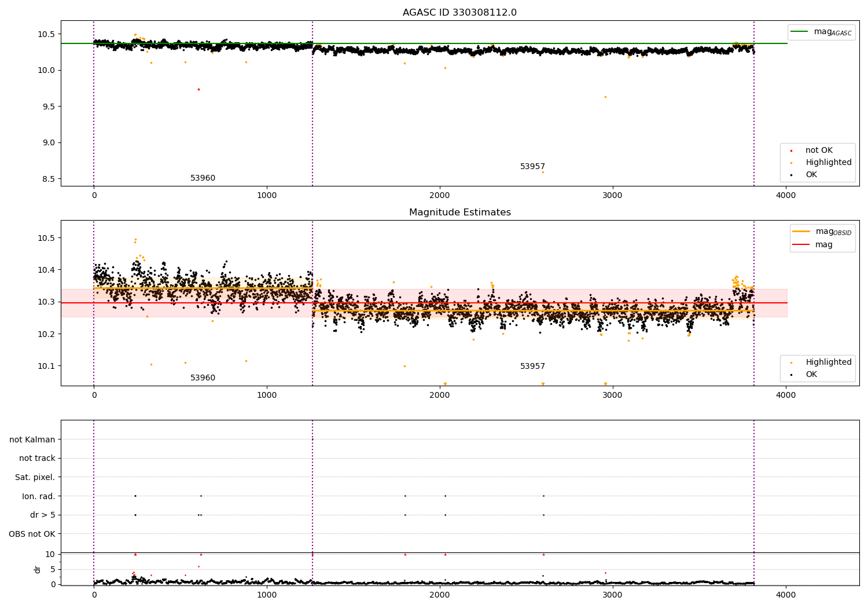This screenshot has height=608, width=868.
Task: Click the 'OBS not OK' row label
Action: [32, 534]
